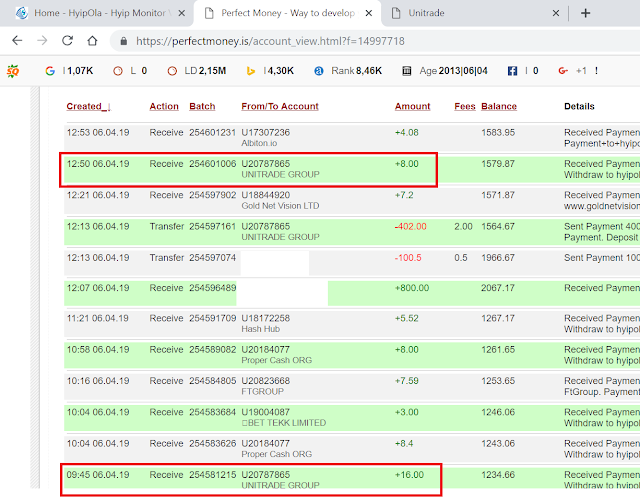This screenshot has width=640, height=502.
Task: Click batch number 254597074
Action: pyautogui.click(x=212, y=258)
